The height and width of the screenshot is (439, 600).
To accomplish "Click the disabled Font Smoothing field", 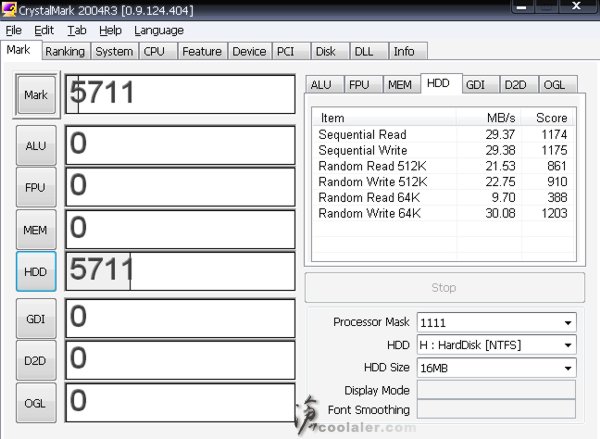I will click(x=496, y=409).
